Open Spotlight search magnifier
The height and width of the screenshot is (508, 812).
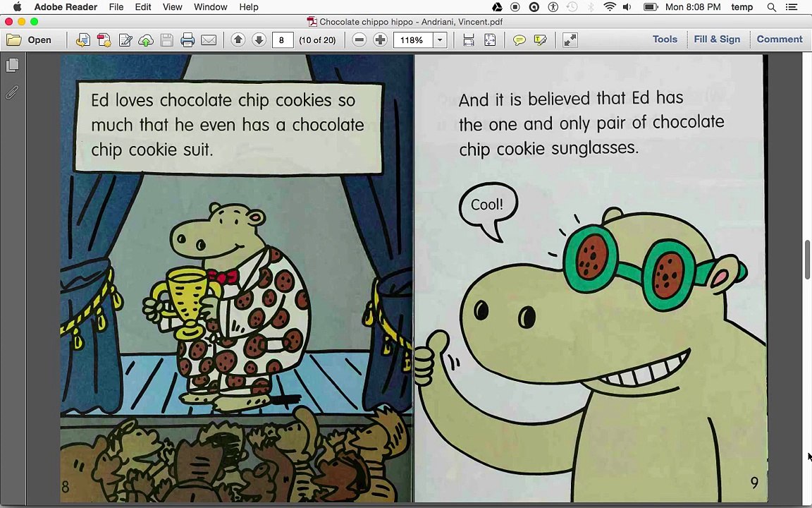tap(772, 7)
